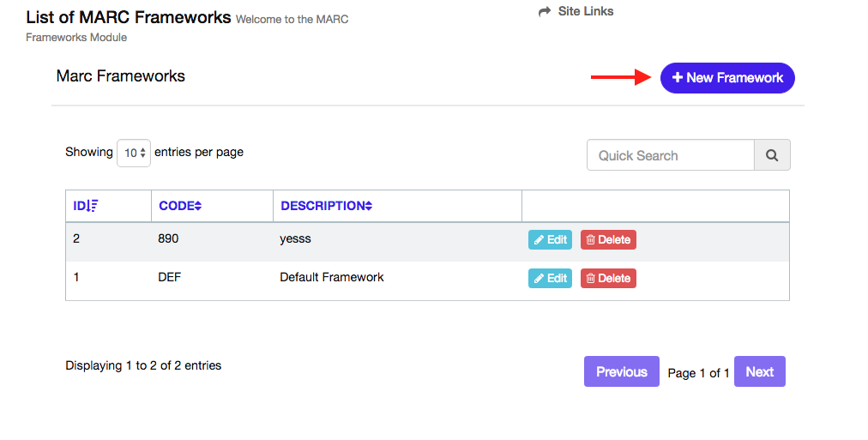Click DESCRIPTION column sort arrows
The image size is (868, 440).
(x=369, y=206)
